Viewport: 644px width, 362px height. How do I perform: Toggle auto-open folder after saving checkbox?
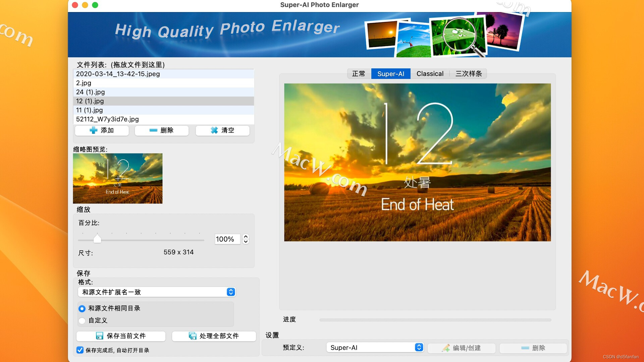click(80, 350)
